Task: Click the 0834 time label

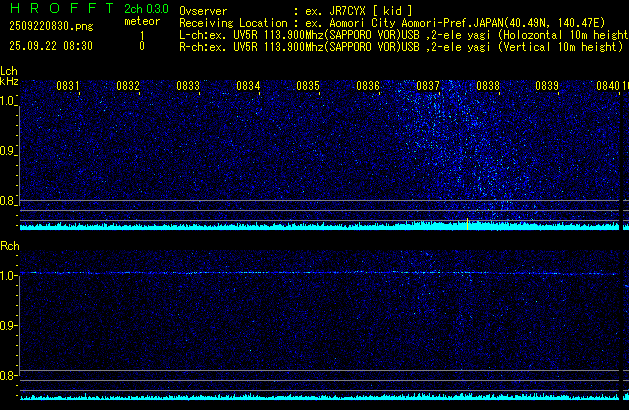Action: (x=248, y=86)
